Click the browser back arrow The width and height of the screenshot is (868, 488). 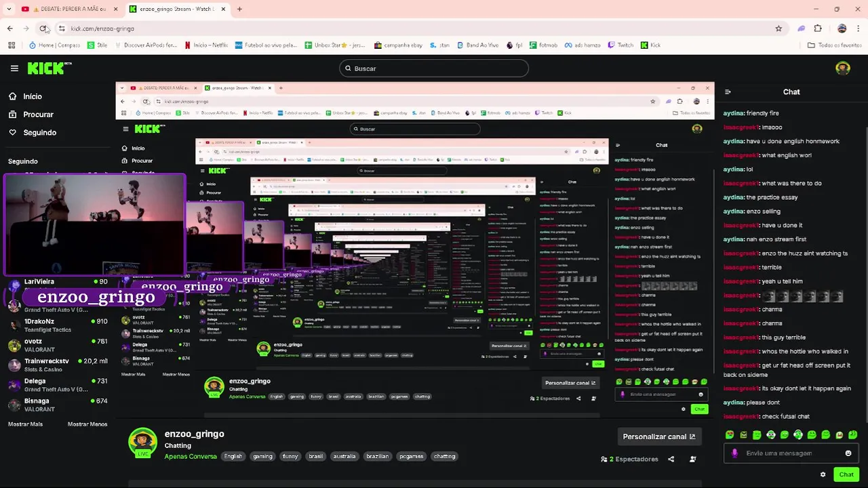tap(9, 28)
